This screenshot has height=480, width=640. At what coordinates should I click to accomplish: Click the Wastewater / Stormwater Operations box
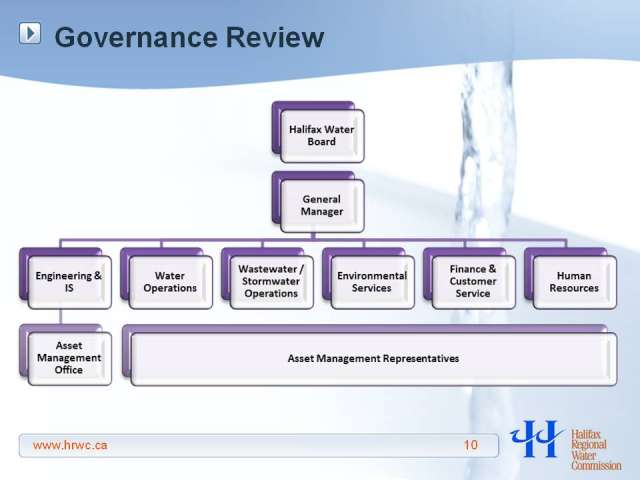(271, 282)
